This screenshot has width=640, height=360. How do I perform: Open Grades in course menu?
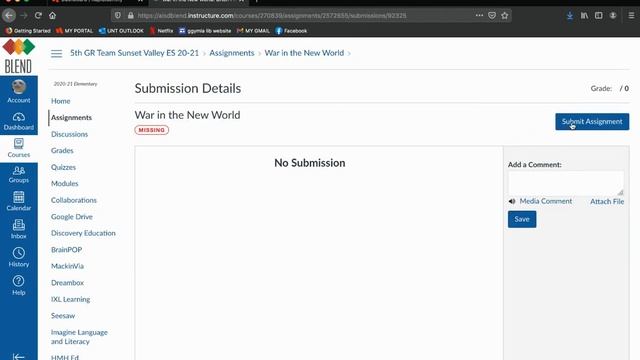pos(62,151)
